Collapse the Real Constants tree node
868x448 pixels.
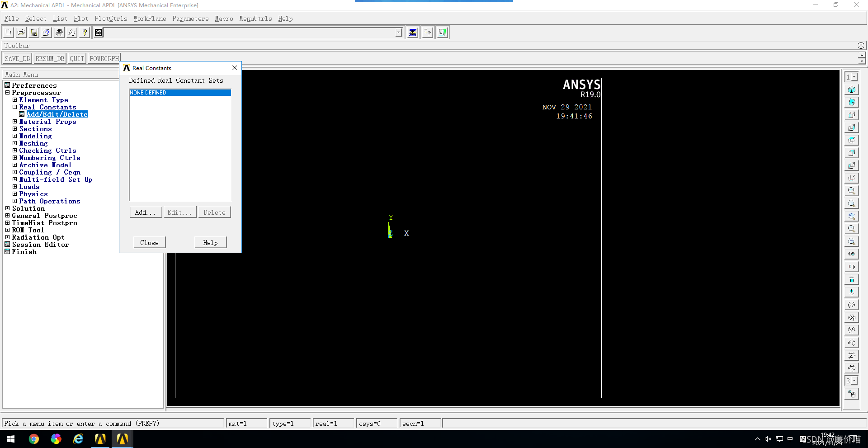[14, 107]
